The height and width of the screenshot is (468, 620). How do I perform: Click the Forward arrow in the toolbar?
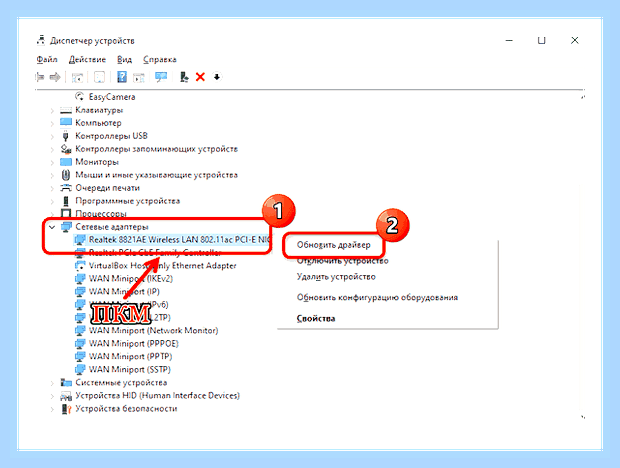55,77
